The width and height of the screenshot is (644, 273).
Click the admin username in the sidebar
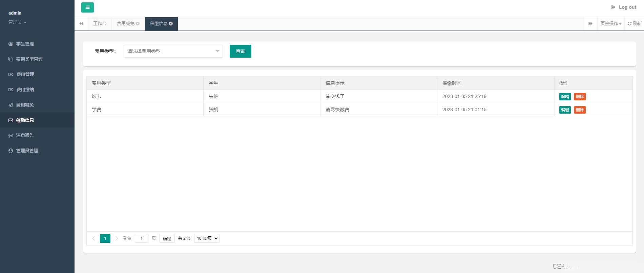click(15, 13)
